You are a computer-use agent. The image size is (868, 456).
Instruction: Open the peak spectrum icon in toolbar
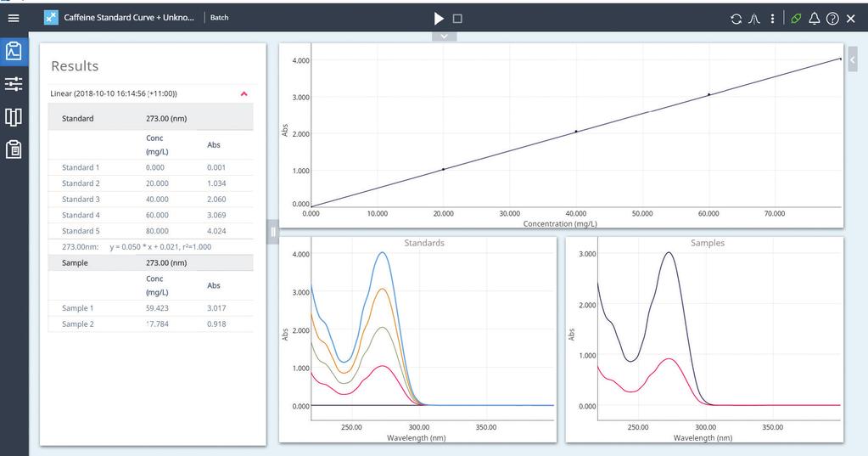754,19
